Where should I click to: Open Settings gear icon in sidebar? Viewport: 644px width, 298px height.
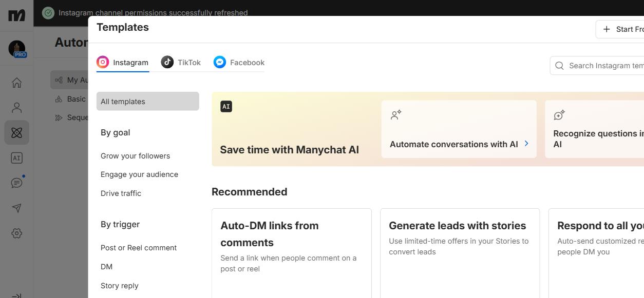(x=16, y=233)
